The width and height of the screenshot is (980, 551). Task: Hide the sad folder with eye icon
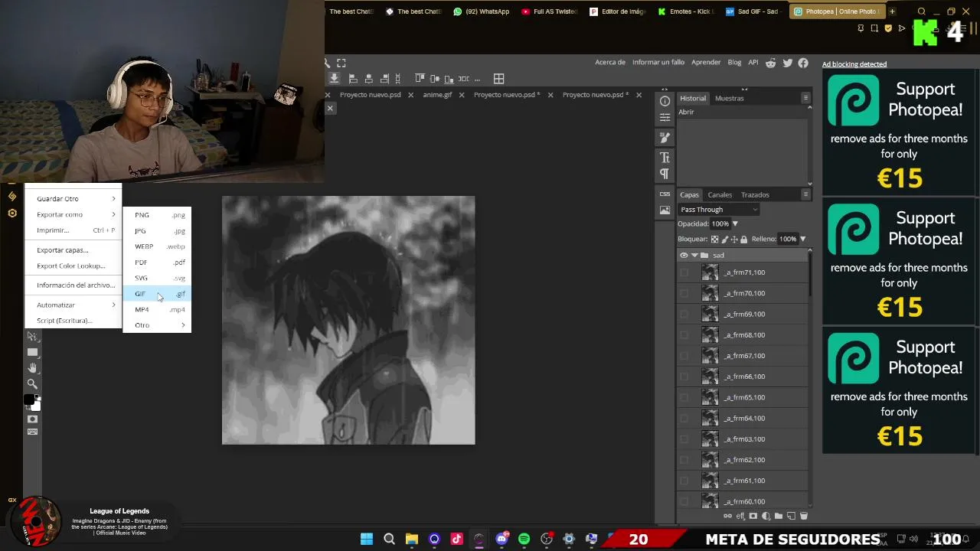tap(684, 256)
